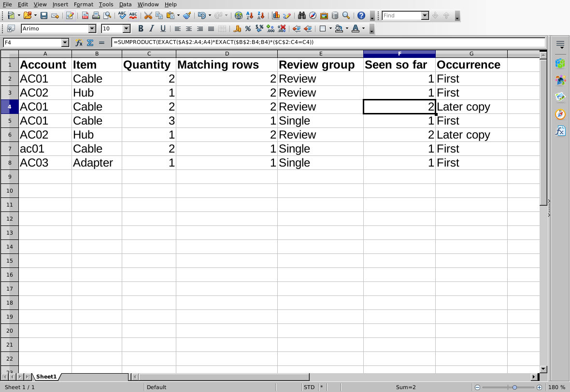
Task: Toggle Italic formatting
Action: [x=152, y=28]
